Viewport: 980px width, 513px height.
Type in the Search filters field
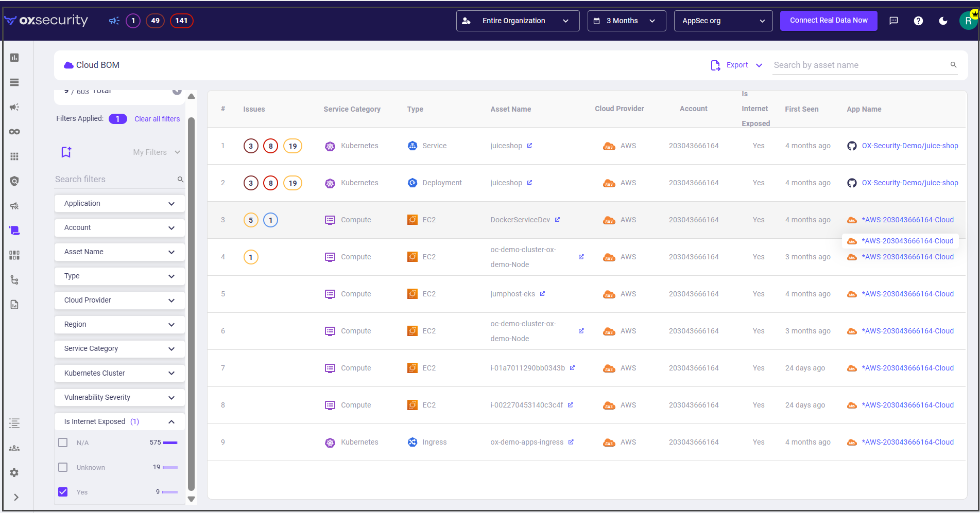tap(114, 179)
